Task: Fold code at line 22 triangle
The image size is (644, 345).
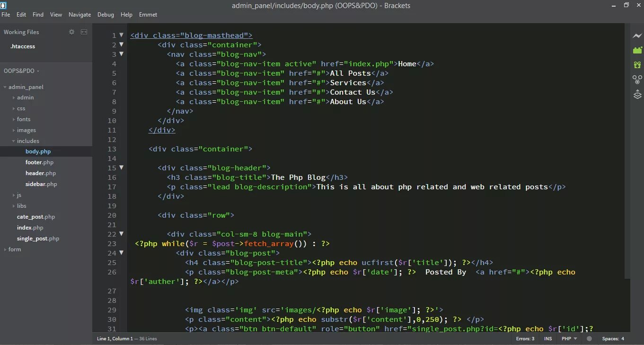Action: 121,234
